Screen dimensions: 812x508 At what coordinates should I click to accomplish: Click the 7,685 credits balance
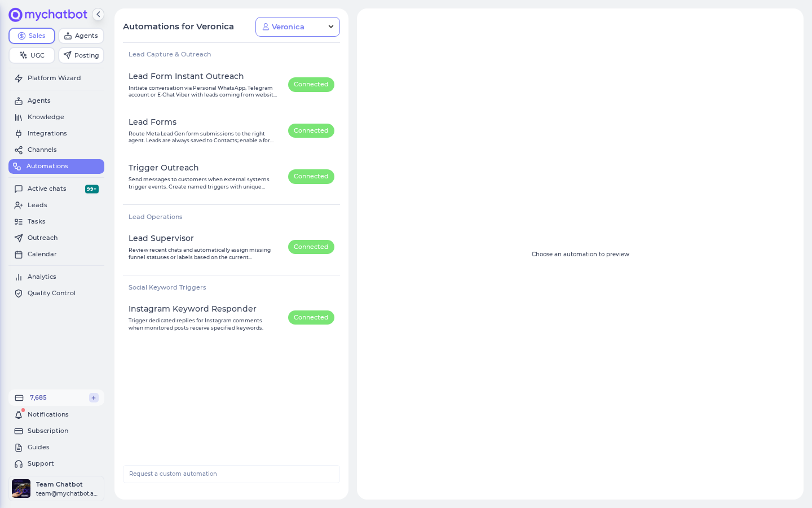[x=38, y=398]
